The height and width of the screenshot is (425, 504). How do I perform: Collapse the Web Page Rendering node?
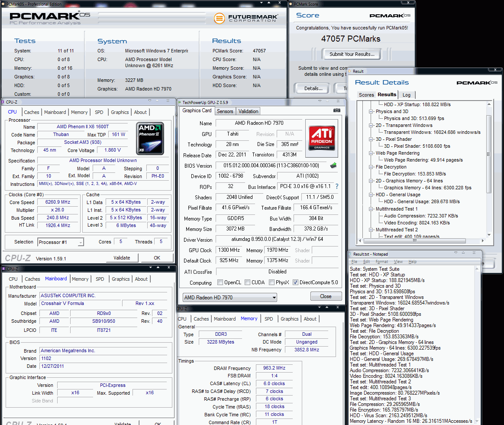[371, 153]
